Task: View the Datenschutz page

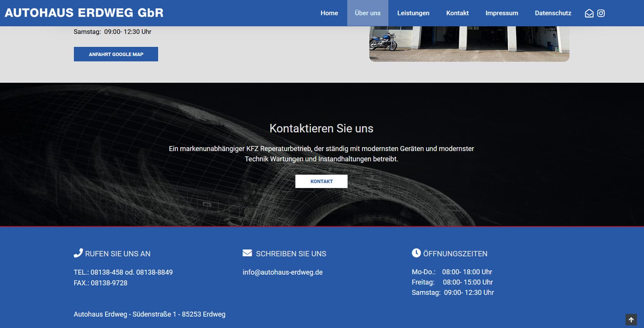Action: [552, 13]
